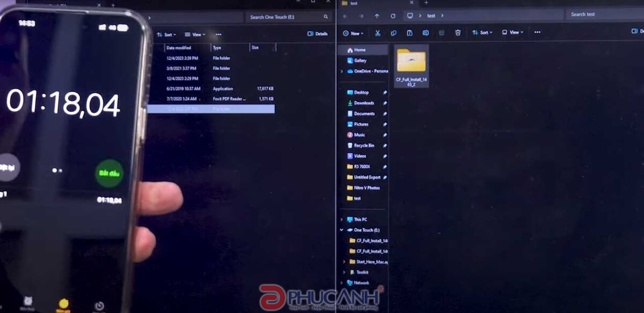Copy the selected item in test window
The image size is (644, 313).
[x=393, y=33]
